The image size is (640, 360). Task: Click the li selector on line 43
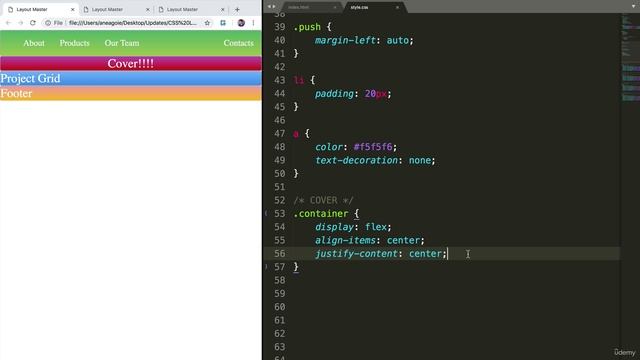299,80
